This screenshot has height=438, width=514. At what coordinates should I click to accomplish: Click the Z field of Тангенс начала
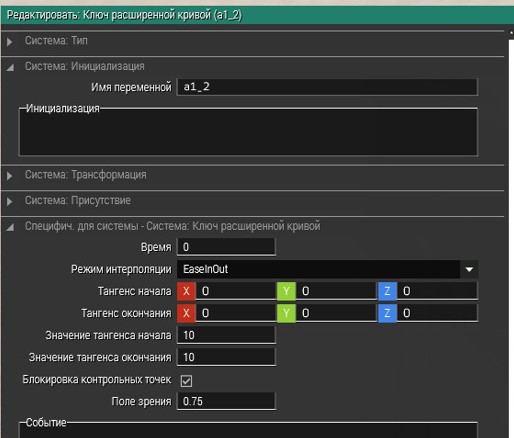tap(437, 291)
